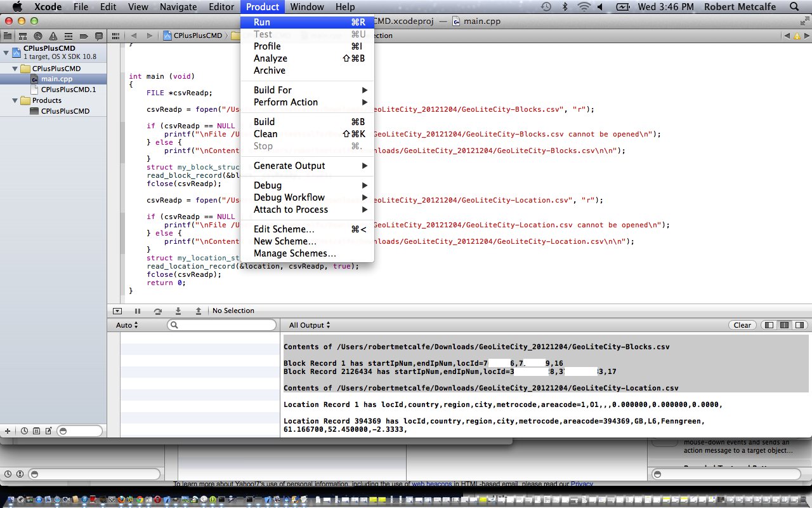Open the All Output console dropdown

(x=310, y=325)
